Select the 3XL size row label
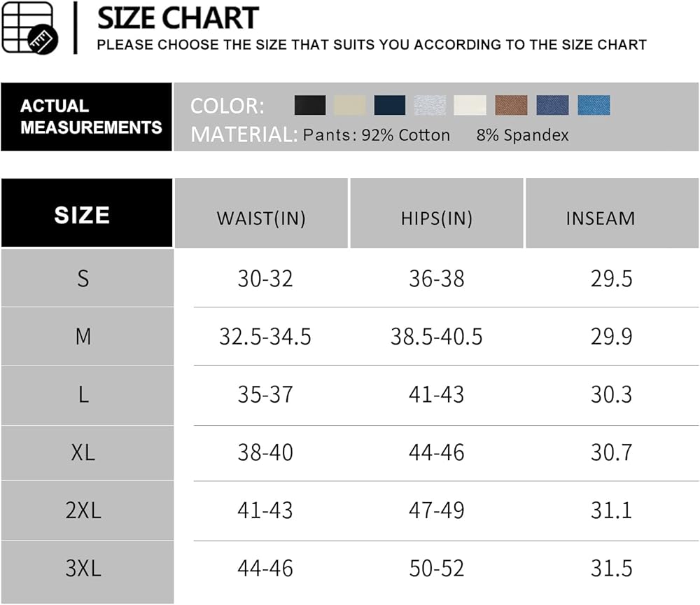Image resolution: width=700 pixels, height=605 pixels. coord(83,568)
